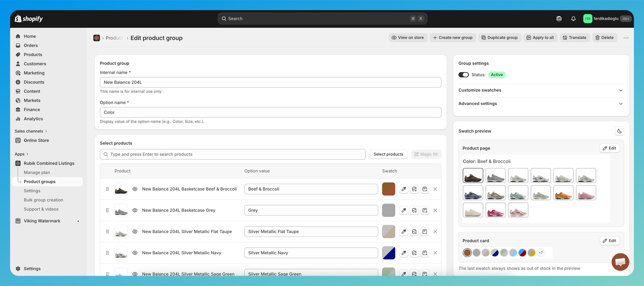644x286 pixels.
Task: Open the chat support bubble
Action: tap(620, 262)
